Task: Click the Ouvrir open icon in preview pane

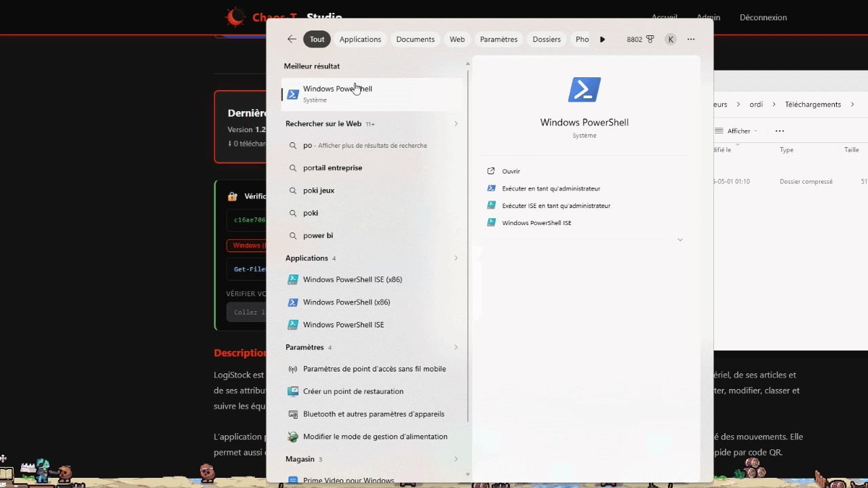Action: click(x=492, y=171)
